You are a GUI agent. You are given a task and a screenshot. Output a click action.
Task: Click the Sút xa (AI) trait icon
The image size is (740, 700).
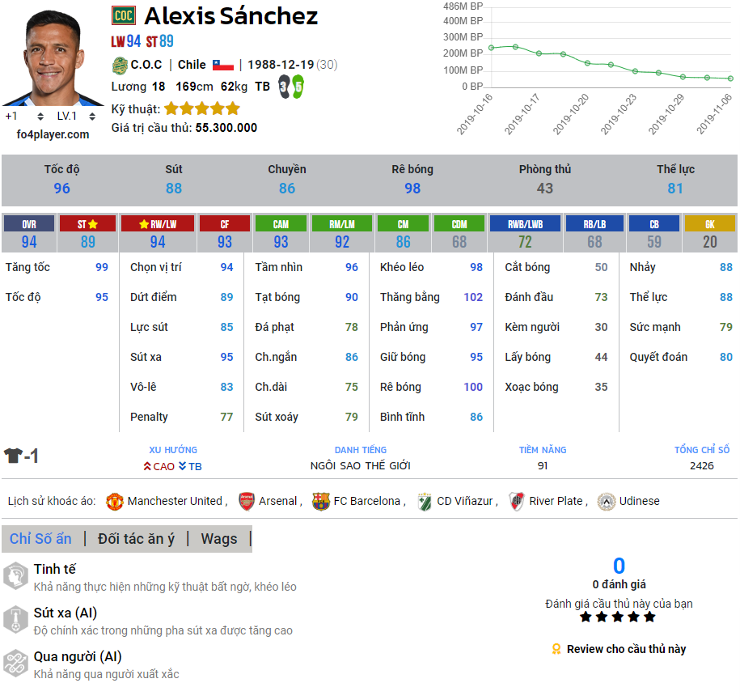click(x=16, y=620)
